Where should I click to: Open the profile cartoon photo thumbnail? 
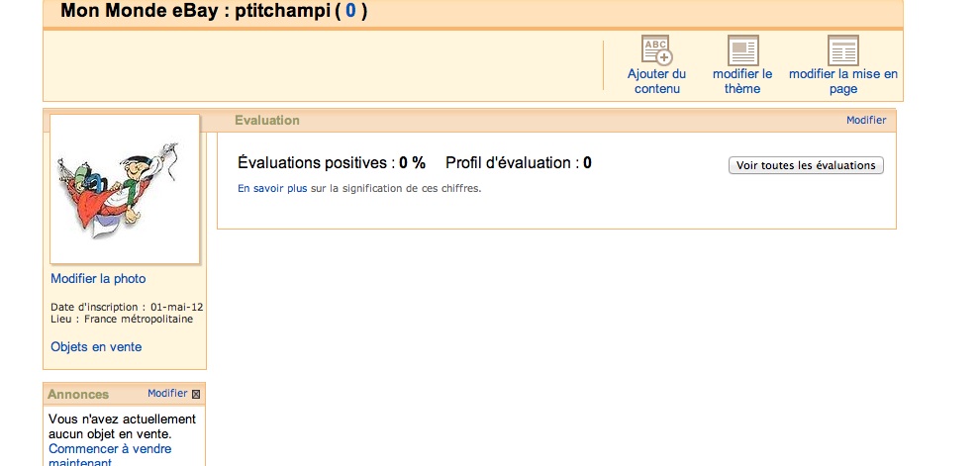click(x=125, y=189)
